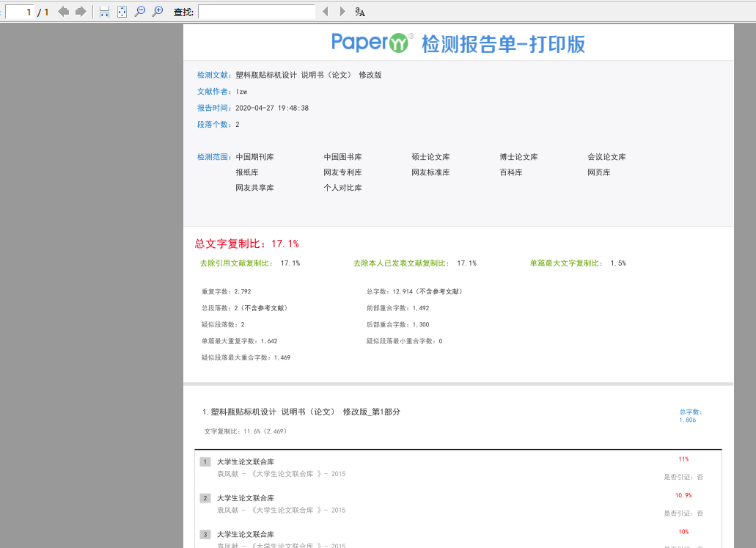756x548 pixels.
Task: Click the 10% similarity value
Action: [683, 532]
